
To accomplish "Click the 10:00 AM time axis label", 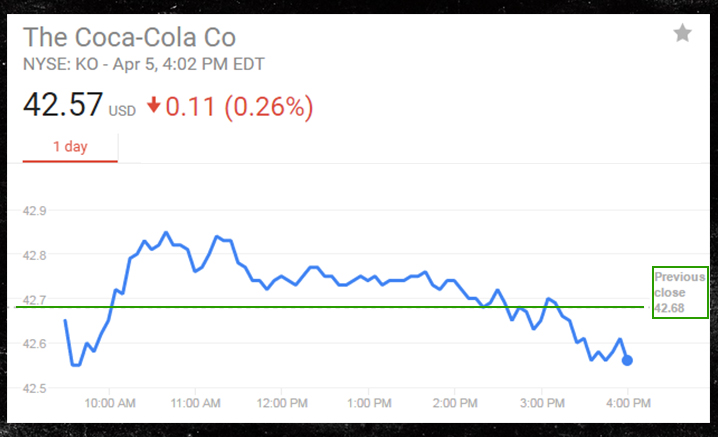I will (109, 403).
